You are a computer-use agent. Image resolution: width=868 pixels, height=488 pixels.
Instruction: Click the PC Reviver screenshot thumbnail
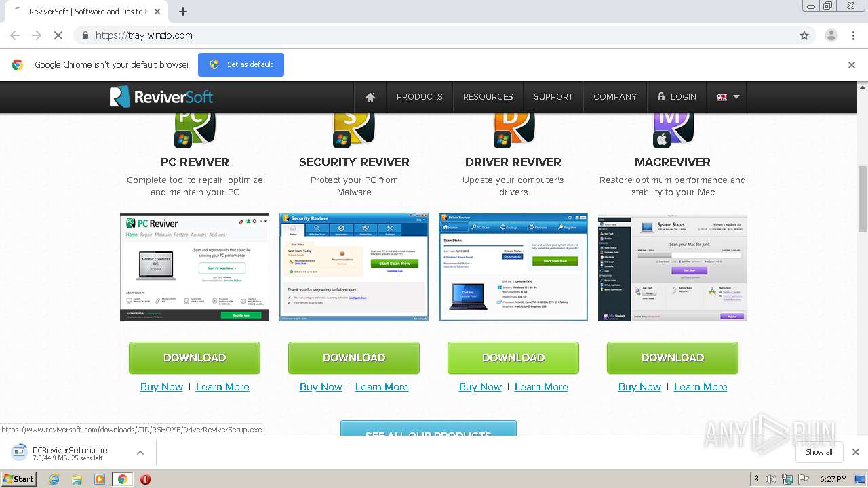[x=195, y=267]
